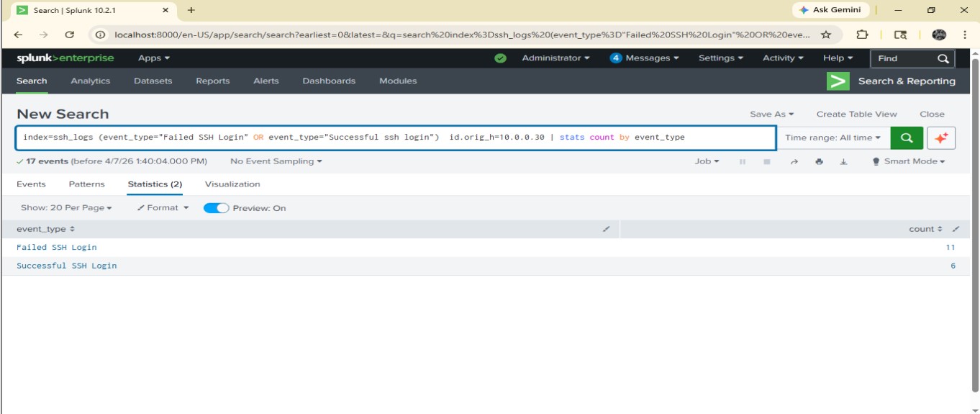Open the Format dropdown
980x414 pixels.
tap(163, 208)
